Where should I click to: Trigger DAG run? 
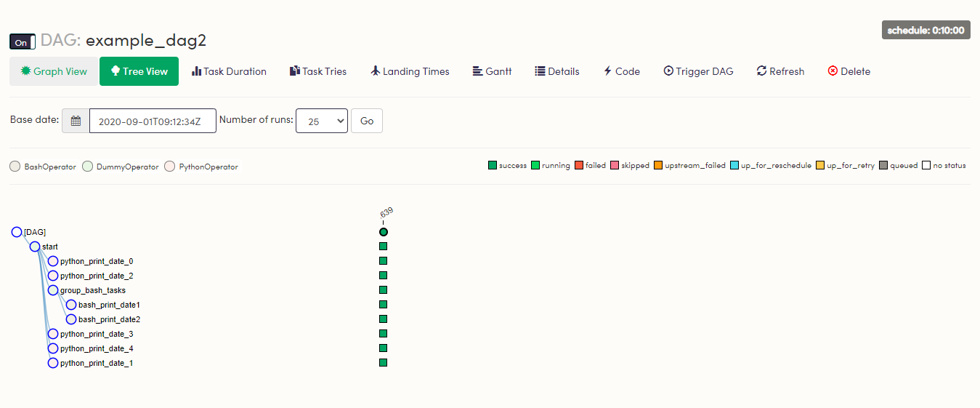point(698,71)
